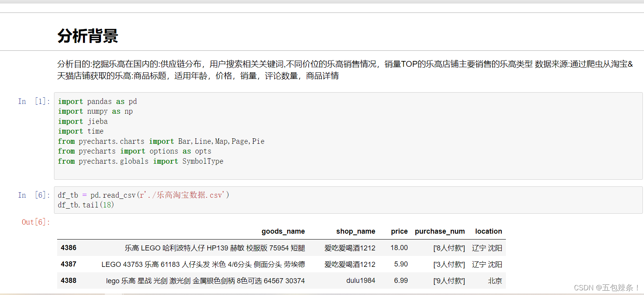The width and height of the screenshot is (644, 295).
Task: Click the 'import time' line
Action: [x=81, y=131]
